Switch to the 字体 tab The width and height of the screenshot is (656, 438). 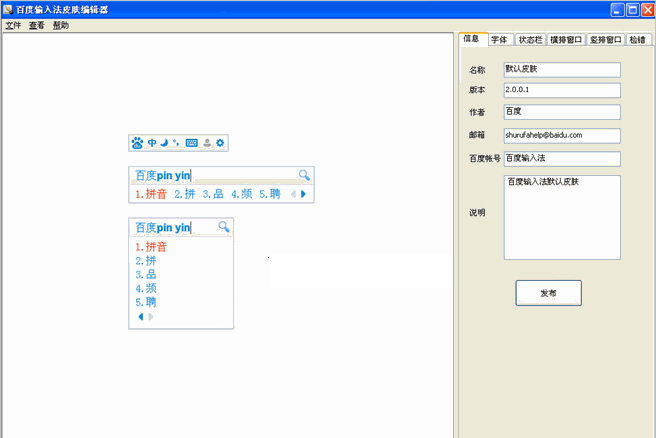498,41
